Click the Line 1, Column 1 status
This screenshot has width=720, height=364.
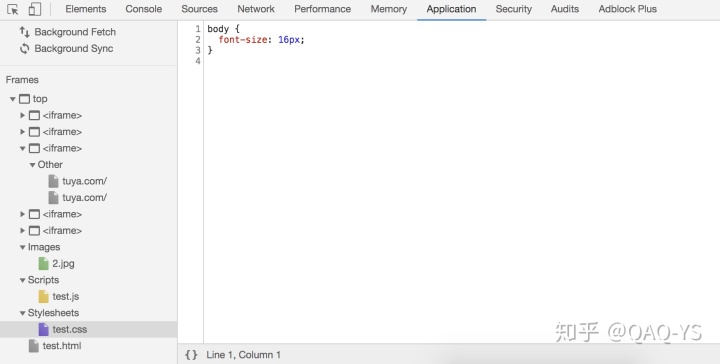(x=243, y=354)
